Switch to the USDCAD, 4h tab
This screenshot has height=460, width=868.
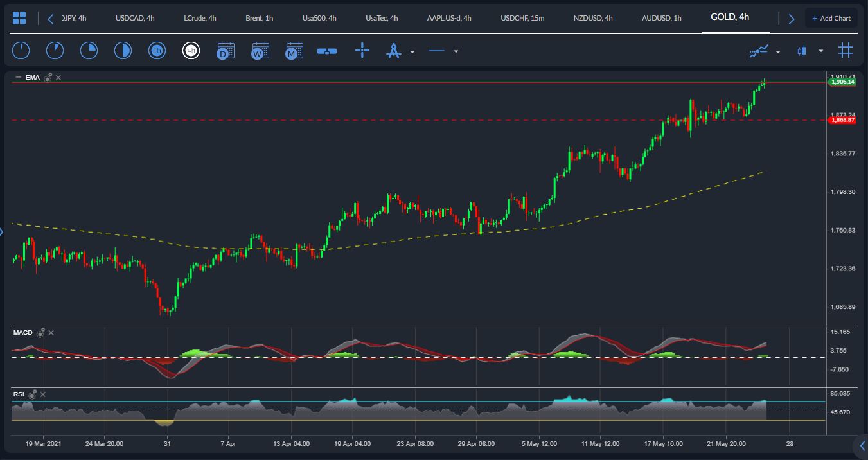tap(135, 18)
